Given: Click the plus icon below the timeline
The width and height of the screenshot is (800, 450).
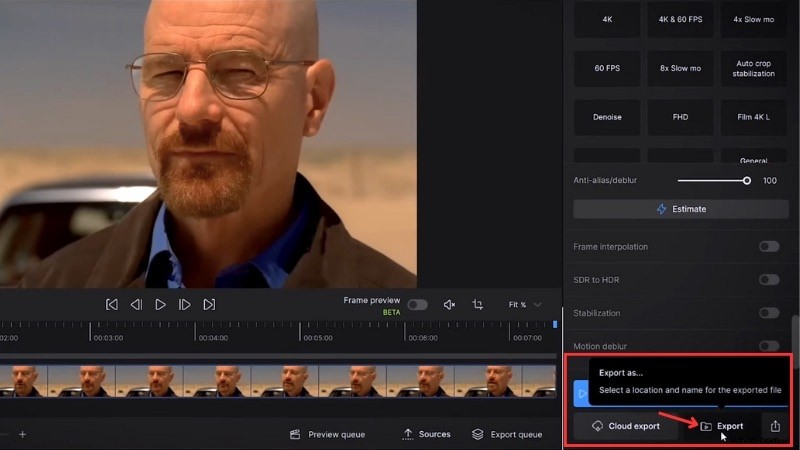Looking at the screenshot, I should coord(22,435).
